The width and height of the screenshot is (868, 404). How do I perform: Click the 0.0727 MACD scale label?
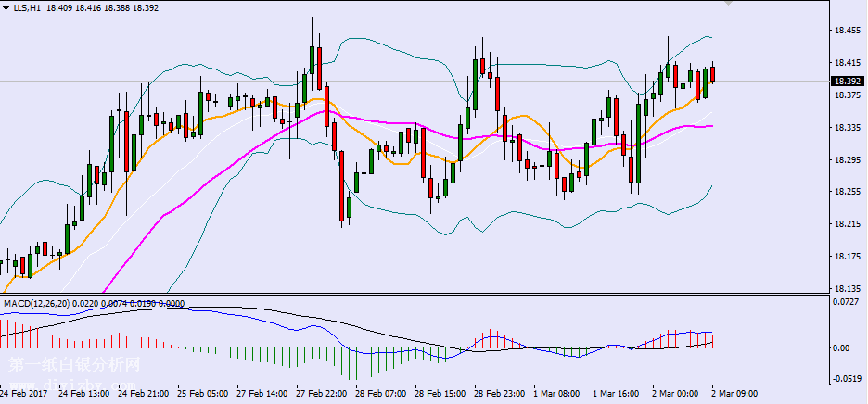point(846,303)
